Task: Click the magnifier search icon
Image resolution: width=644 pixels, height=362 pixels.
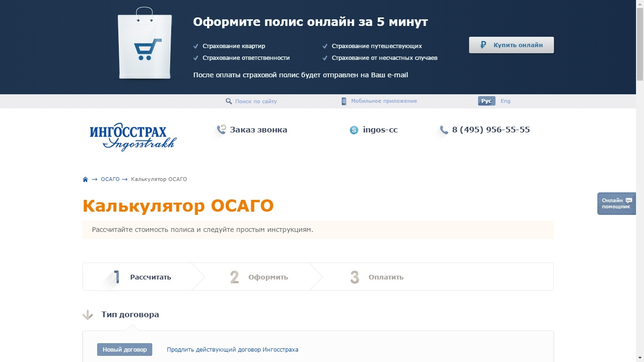Action: click(229, 101)
